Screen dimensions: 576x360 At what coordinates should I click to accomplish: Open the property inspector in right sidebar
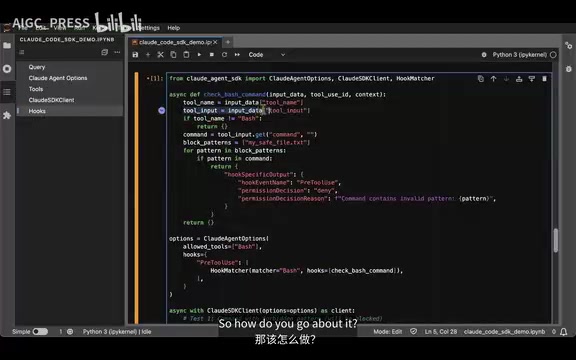569,46
